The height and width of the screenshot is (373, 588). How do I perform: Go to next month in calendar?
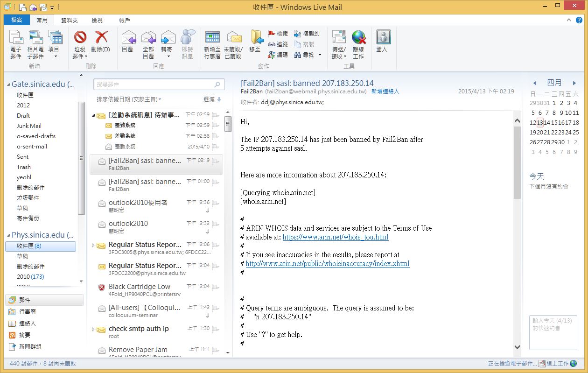[574, 83]
